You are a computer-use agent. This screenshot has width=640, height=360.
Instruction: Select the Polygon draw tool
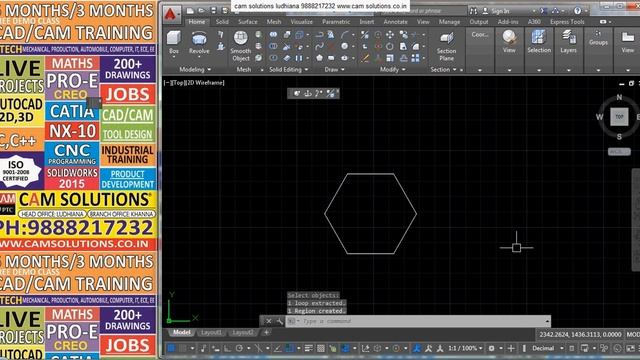point(319,58)
